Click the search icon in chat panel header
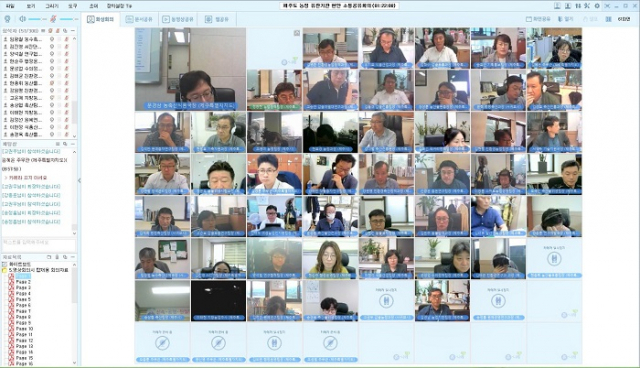The image size is (640, 368). tap(65, 144)
